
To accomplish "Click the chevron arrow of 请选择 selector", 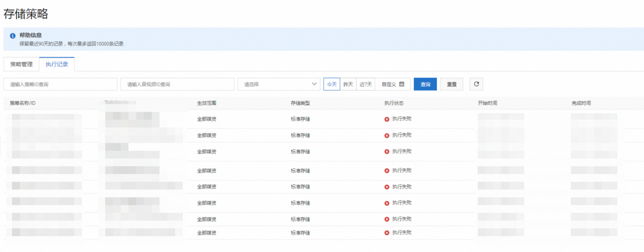I will click(x=314, y=84).
